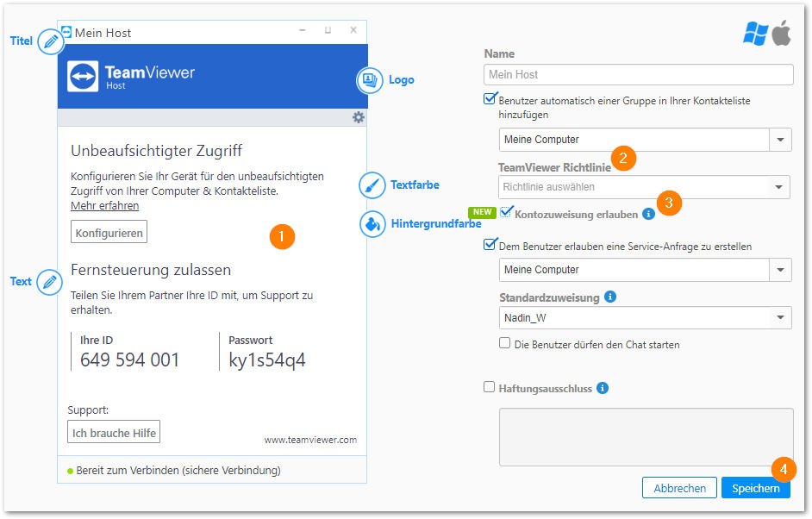The image size is (812, 519).
Task: Close the Mein Host preview window
Action: click(x=353, y=30)
